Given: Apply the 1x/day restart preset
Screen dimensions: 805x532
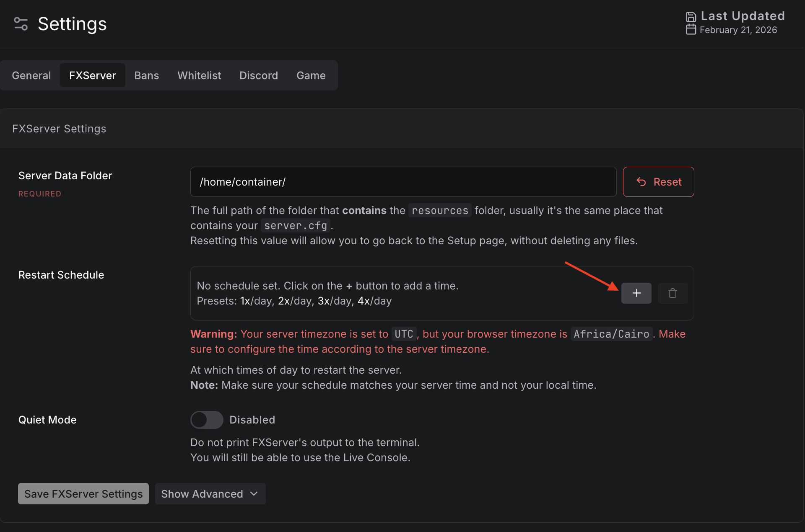Looking at the screenshot, I should pos(256,301).
